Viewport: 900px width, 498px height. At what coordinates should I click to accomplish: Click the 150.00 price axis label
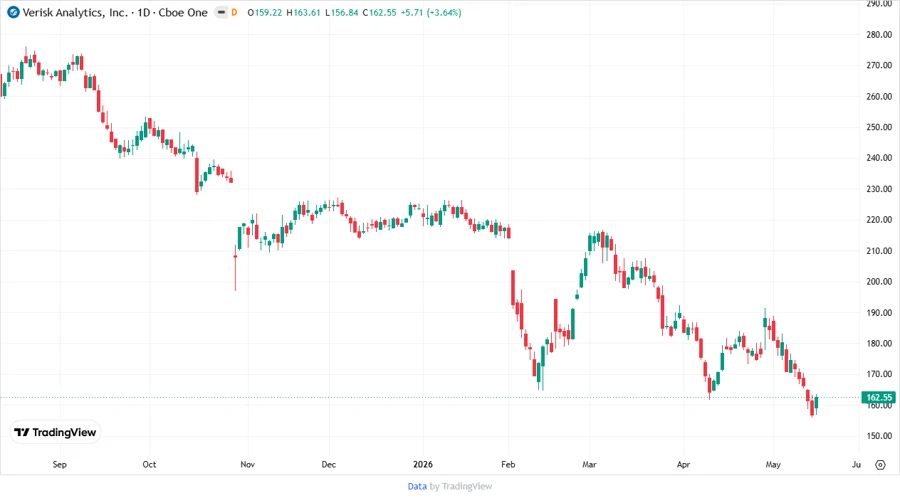coord(879,436)
